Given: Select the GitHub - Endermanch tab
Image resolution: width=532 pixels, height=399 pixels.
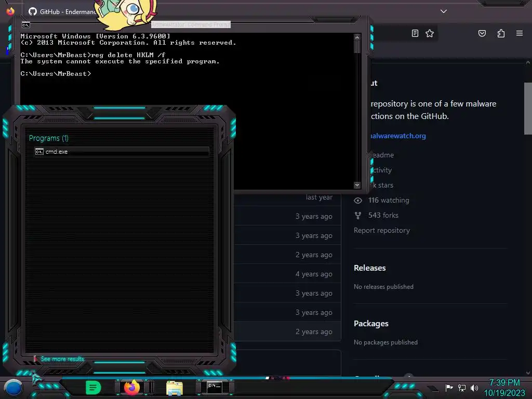Looking at the screenshot, I should click(x=63, y=11).
